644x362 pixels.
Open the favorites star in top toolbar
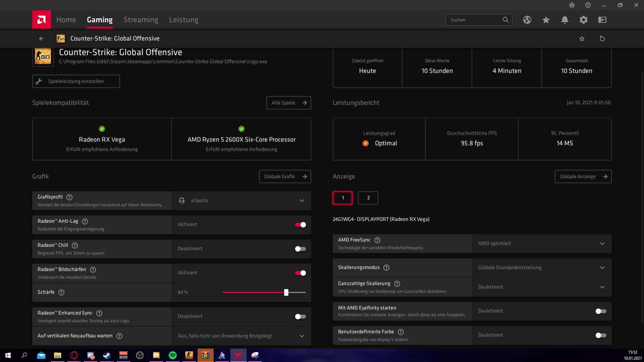pos(546,20)
